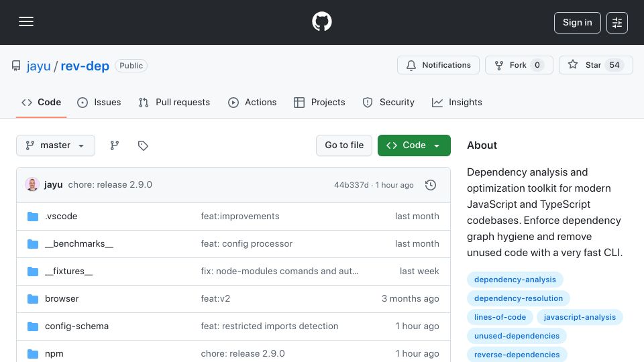Open the 'fix: node-modules comands' commit message
644x362 pixels.
tap(279, 271)
